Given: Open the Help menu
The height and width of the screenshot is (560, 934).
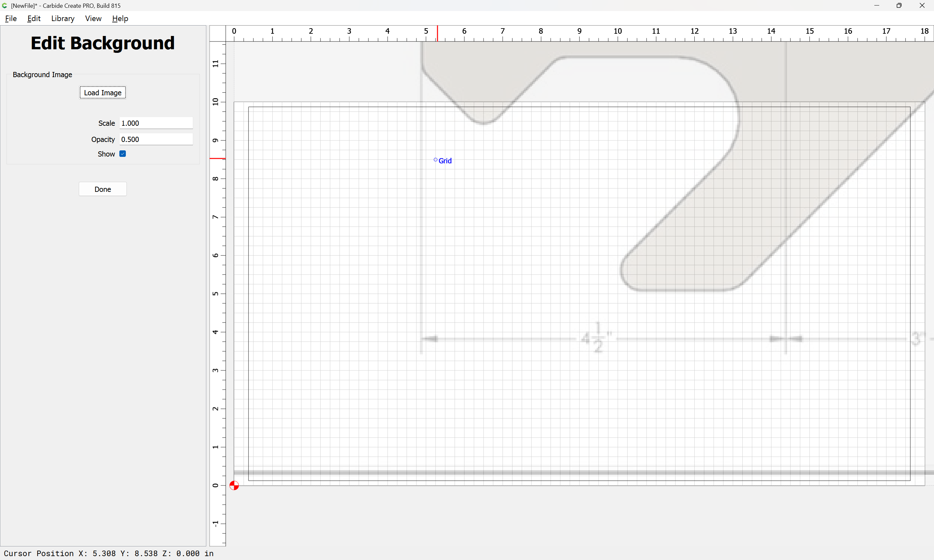Looking at the screenshot, I should point(120,18).
